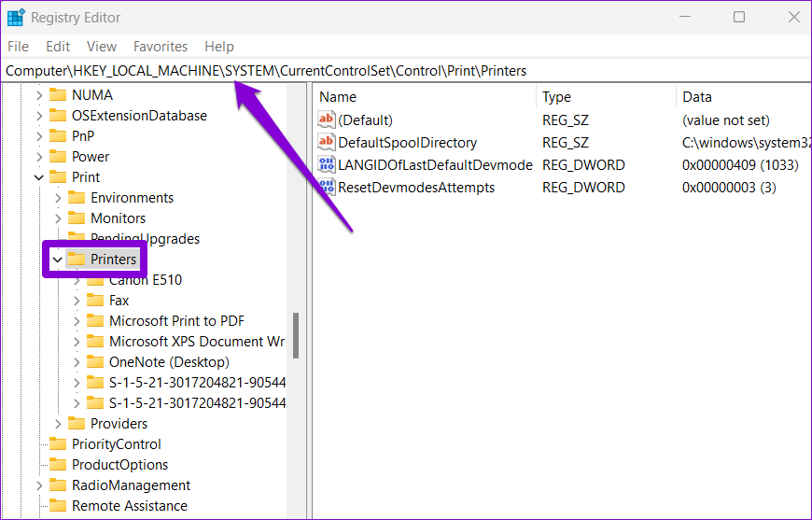Expand the Monitors key

click(58, 218)
